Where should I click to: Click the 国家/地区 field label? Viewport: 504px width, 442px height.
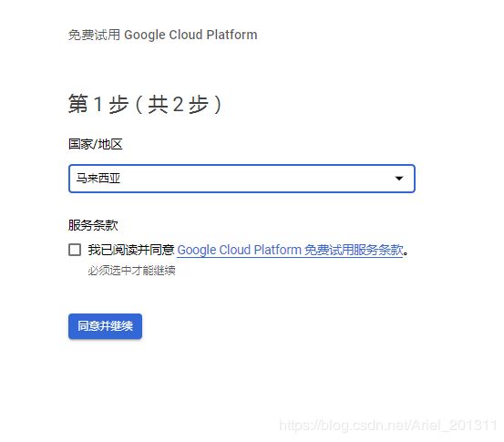(96, 144)
